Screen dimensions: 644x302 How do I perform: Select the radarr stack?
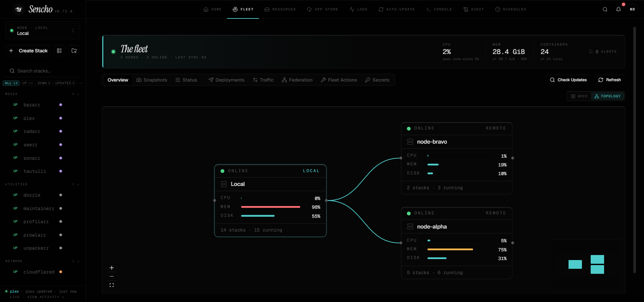(43, 132)
